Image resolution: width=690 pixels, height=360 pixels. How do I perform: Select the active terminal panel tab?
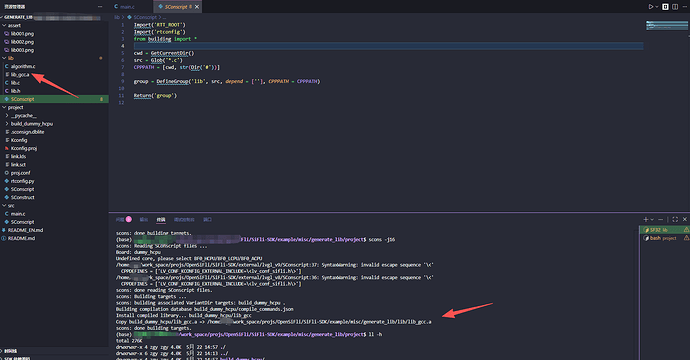161,219
